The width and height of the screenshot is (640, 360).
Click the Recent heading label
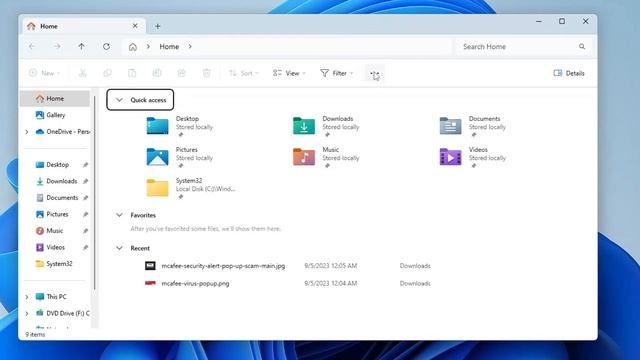point(140,248)
